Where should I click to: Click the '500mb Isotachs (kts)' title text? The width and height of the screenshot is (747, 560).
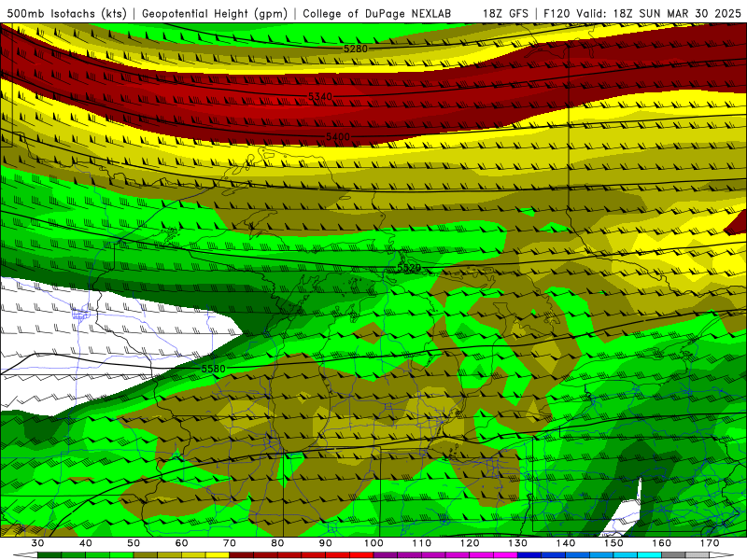67,13
